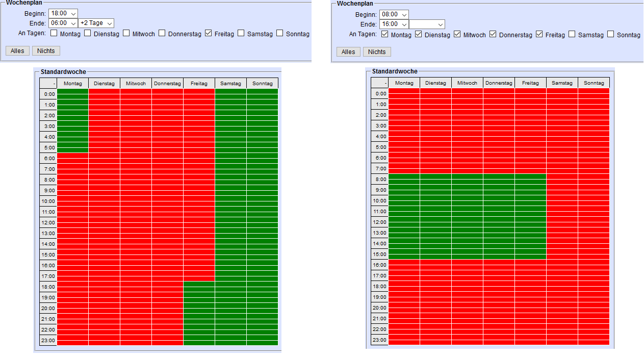Open the Ende dropdown showing 06:00

click(x=63, y=23)
